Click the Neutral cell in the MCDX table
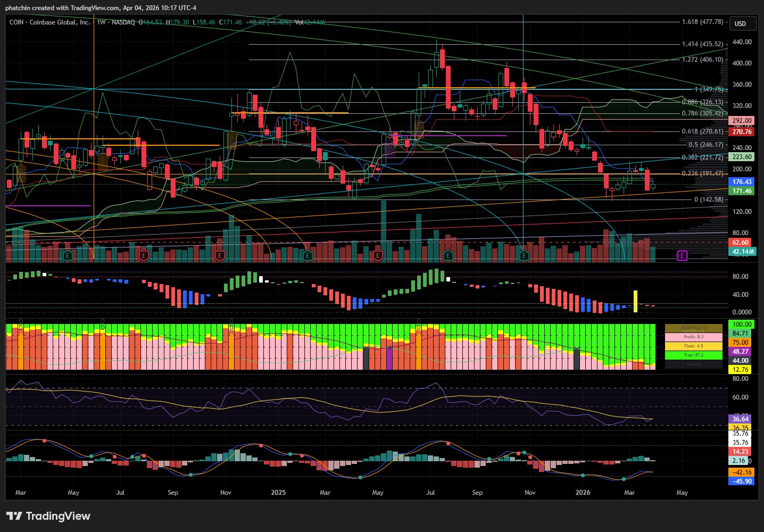Viewport: 764px width, 532px height. pos(694,364)
